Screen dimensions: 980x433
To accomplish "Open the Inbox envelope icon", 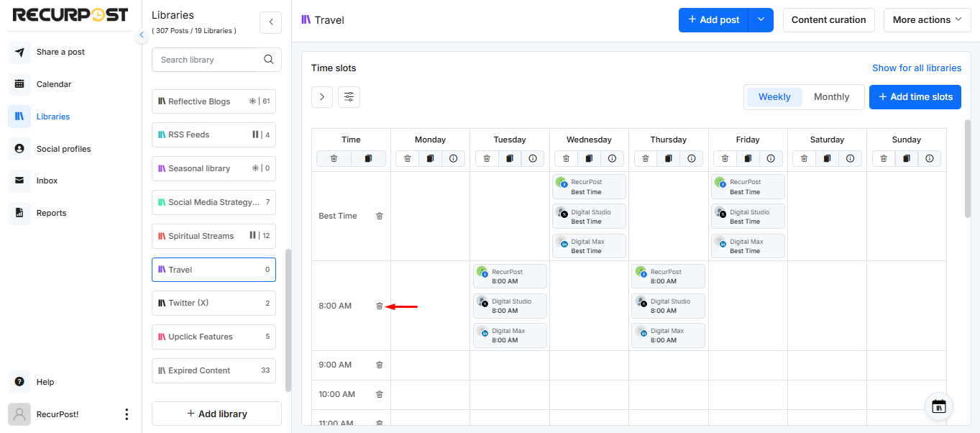I will 19,181.
